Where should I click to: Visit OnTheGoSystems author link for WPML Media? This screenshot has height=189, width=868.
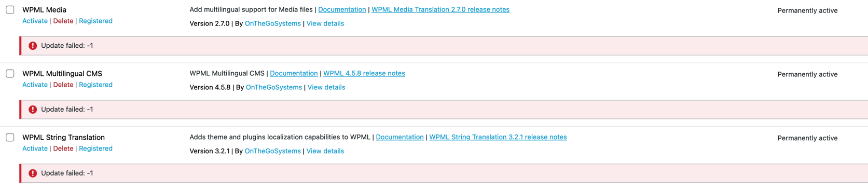(272, 23)
